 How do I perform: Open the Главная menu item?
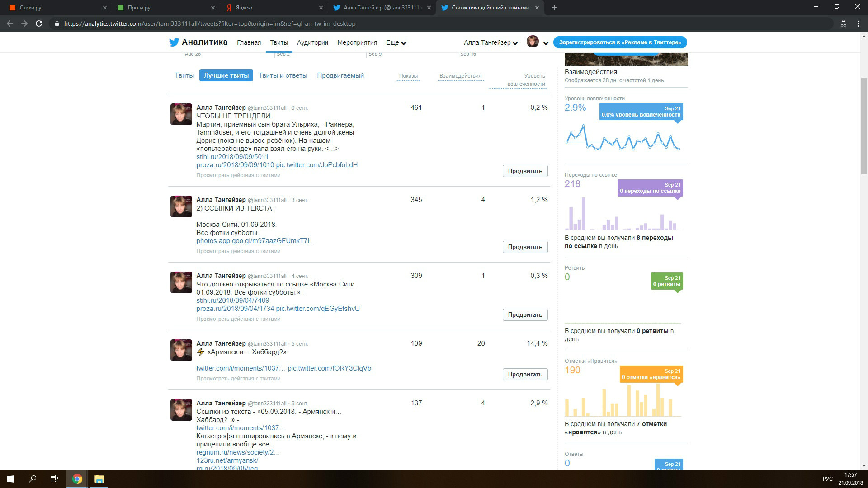[249, 42]
